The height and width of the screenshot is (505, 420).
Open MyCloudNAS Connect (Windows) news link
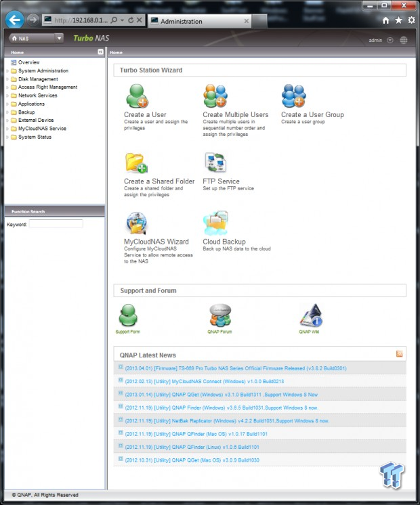tap(205, 382)
